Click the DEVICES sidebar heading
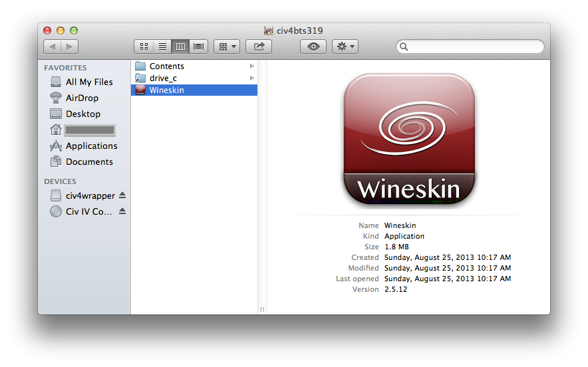This screenshot has width=588, height=367. point(60,182)
